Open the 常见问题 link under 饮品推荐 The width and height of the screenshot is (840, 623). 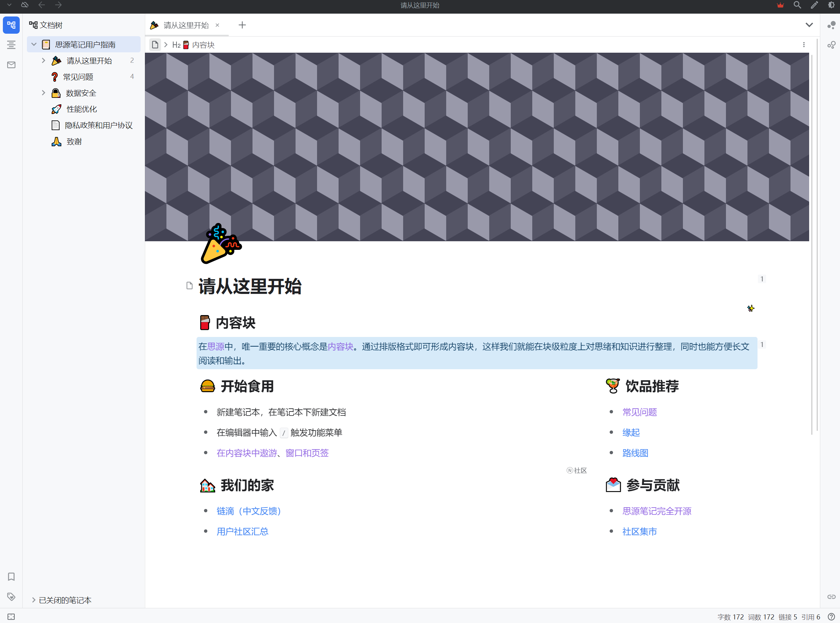tap(639, 412)
